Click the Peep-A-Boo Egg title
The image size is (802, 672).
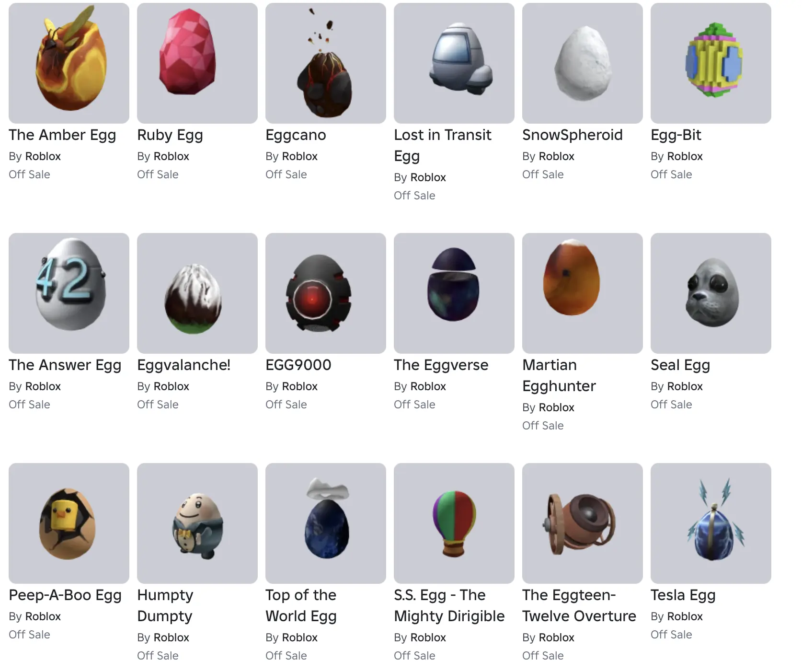[x=65, y=596]
